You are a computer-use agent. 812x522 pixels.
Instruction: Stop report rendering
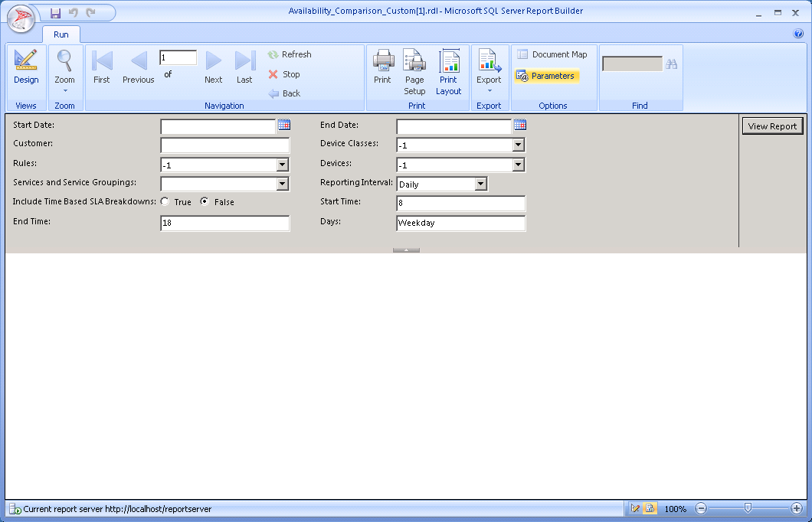284,74
